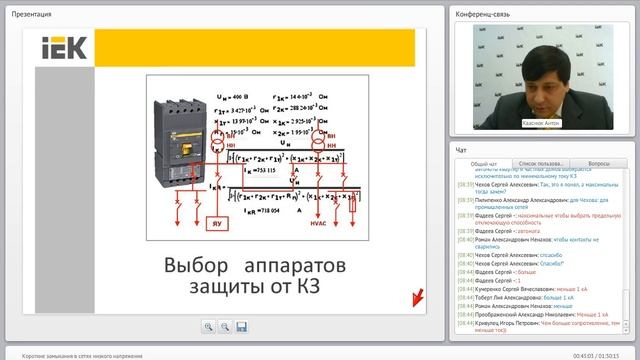This screenshot has width=640, height=360.
Task: Save the presentation with the floppy icon
Action: tap(241, 327)
